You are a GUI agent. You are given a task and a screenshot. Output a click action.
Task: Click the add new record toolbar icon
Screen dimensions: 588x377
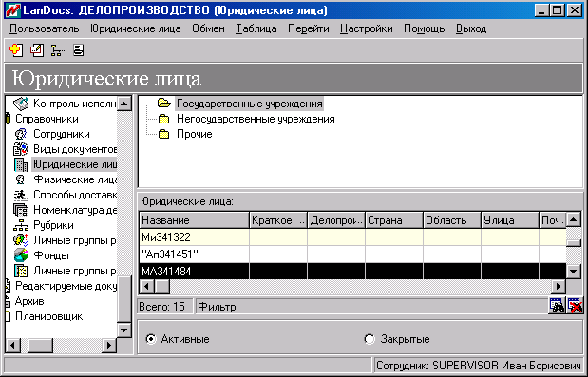16,49
